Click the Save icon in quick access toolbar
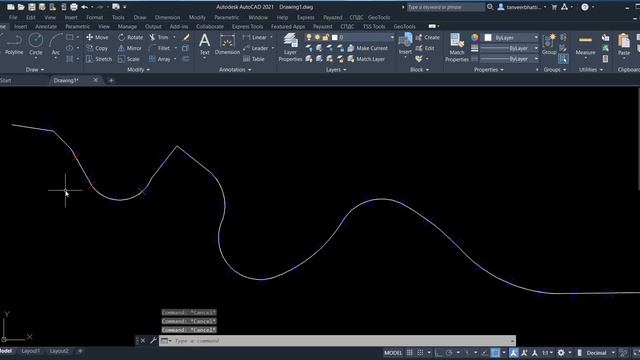 [x=31, y=7]
